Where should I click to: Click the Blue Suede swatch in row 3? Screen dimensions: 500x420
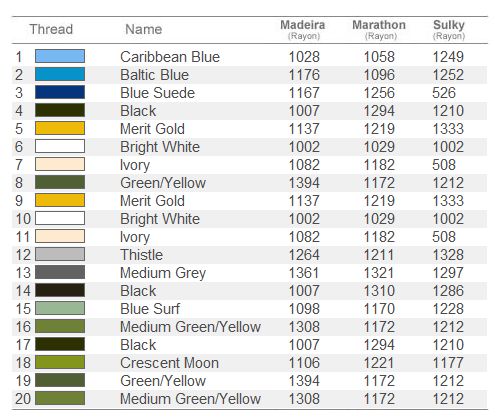click(60, 92)
